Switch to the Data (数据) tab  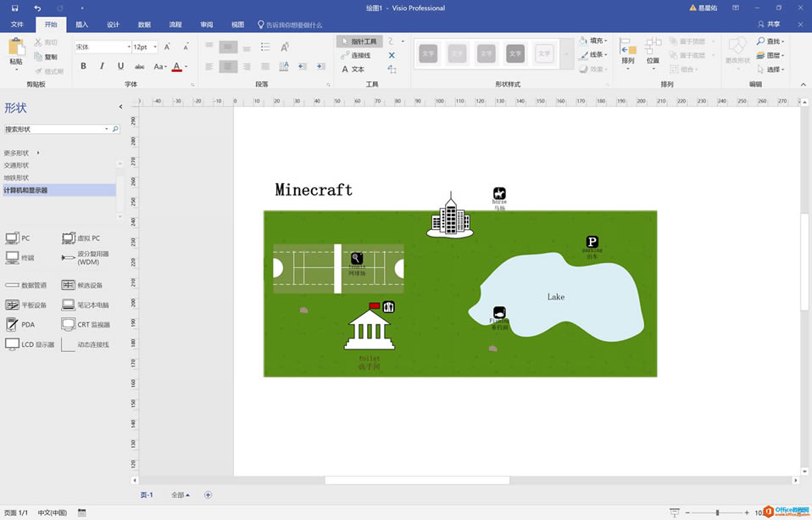click(144, 25)
